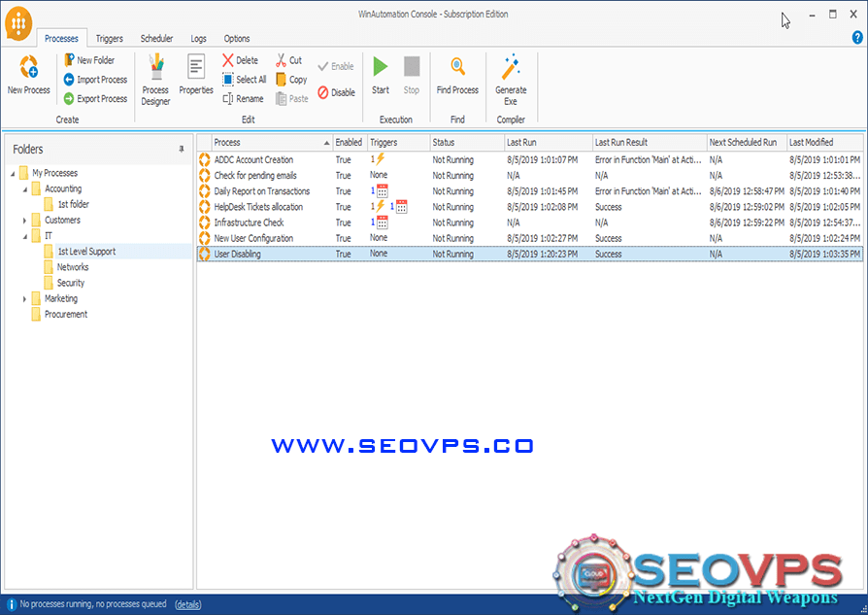Maximize the WinAutomation Console window

click(833, 15)
